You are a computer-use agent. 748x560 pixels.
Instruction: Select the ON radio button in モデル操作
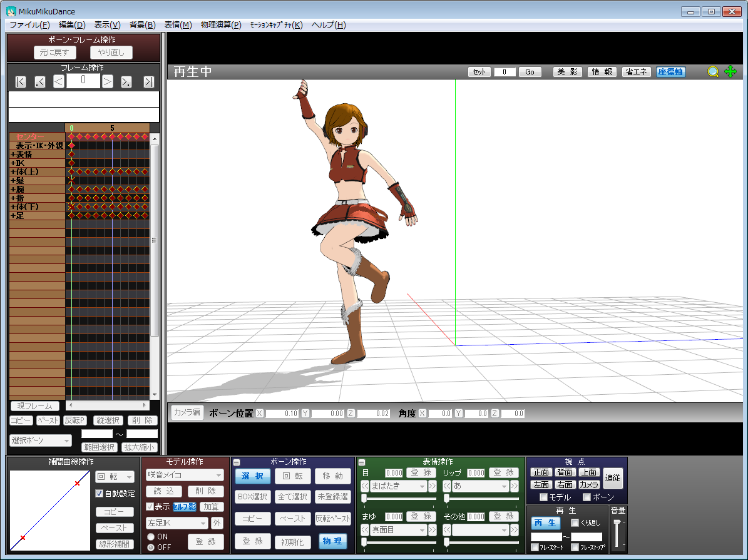point(151,536)
